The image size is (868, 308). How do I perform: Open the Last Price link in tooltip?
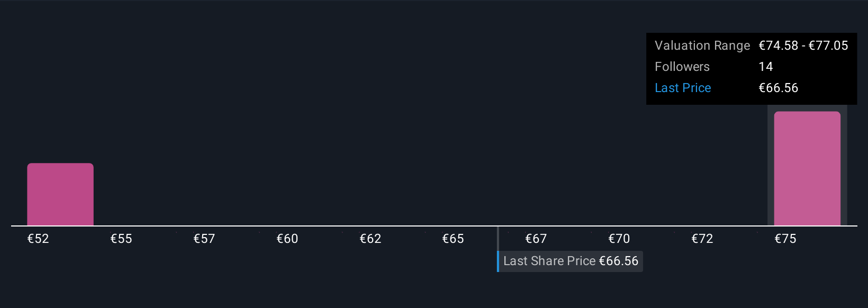683,88
